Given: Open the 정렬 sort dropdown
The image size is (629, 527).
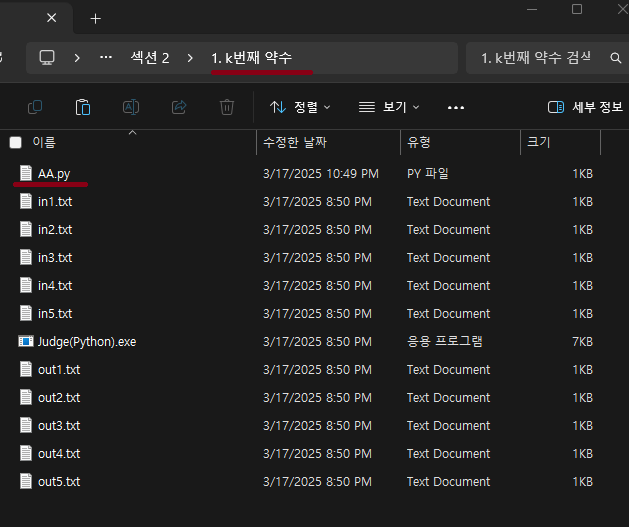Looking at the screenshot, I should coord(300,107).
